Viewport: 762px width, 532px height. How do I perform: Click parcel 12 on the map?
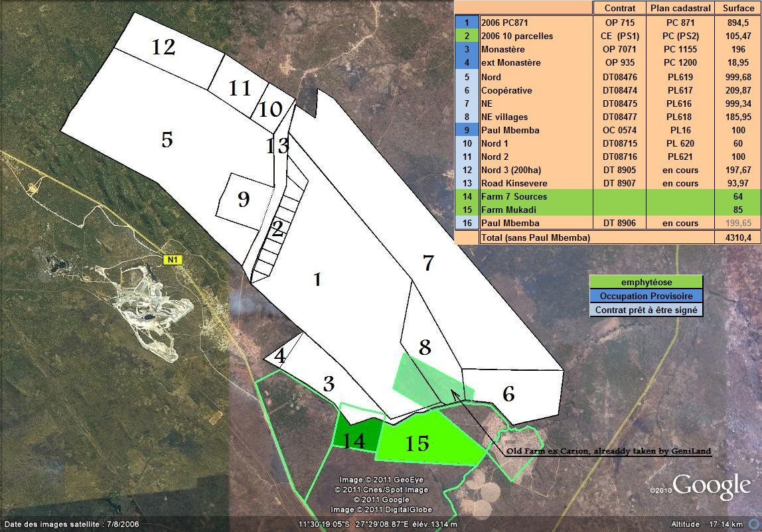click(163, 48)
